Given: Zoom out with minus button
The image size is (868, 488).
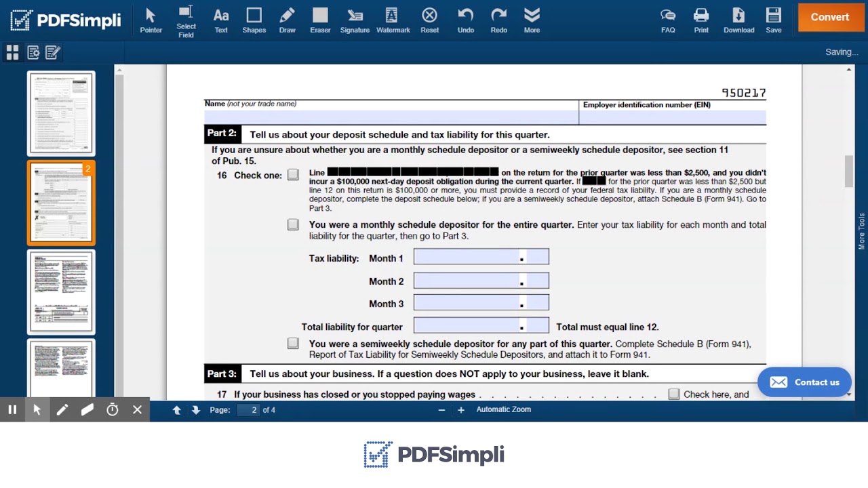Looking at the screenshot, I should coord(441,409).
